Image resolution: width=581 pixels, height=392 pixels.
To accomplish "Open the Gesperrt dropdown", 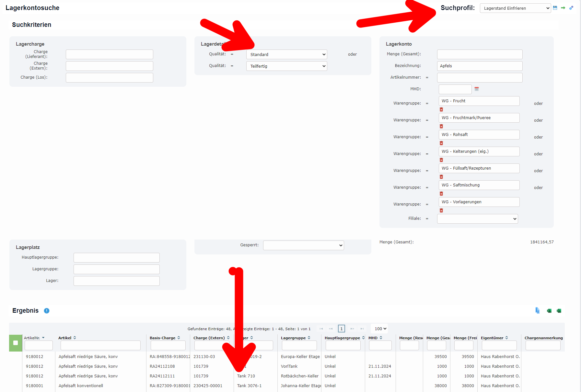I will point(303,245).
